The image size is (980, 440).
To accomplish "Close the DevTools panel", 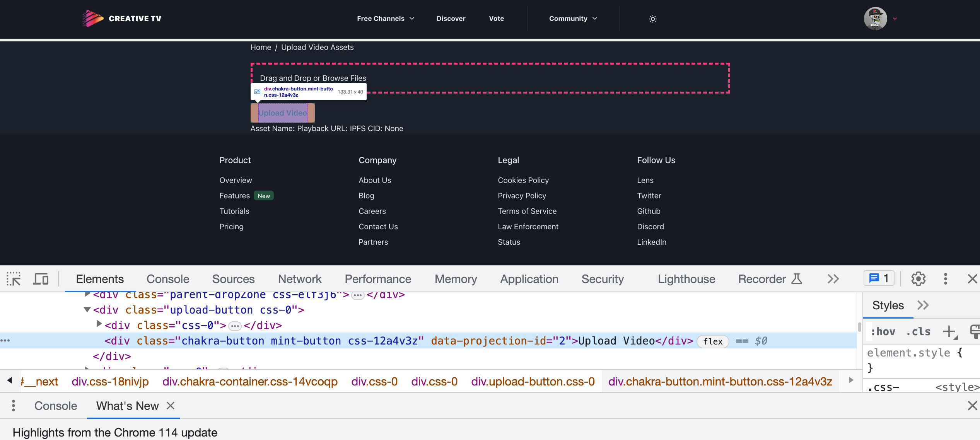I will pos(972,279).
